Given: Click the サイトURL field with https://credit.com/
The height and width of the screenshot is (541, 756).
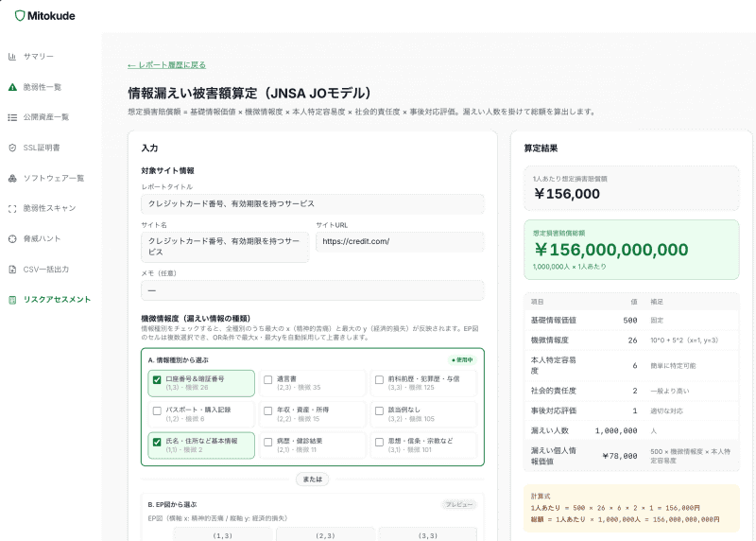Looking at the screenshot, I should coord(400,242).
